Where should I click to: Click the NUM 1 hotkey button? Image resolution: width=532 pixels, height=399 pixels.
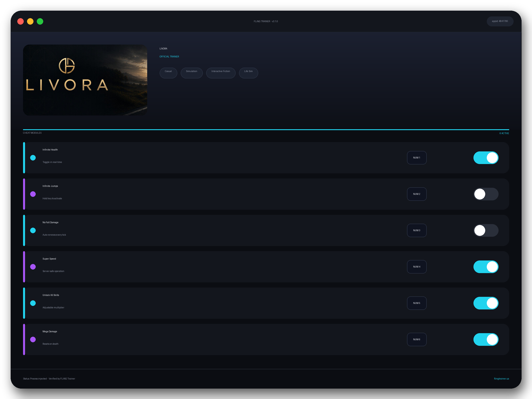[417, 158]
